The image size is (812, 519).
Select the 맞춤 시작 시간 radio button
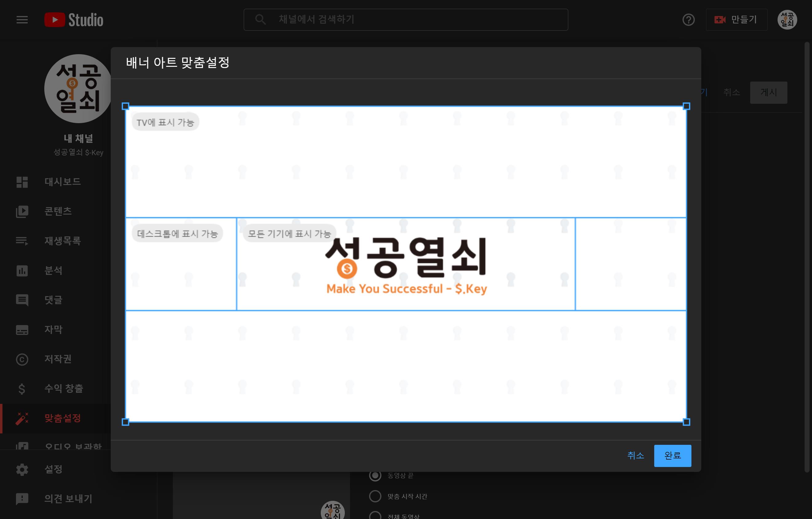tap(375, 497)
